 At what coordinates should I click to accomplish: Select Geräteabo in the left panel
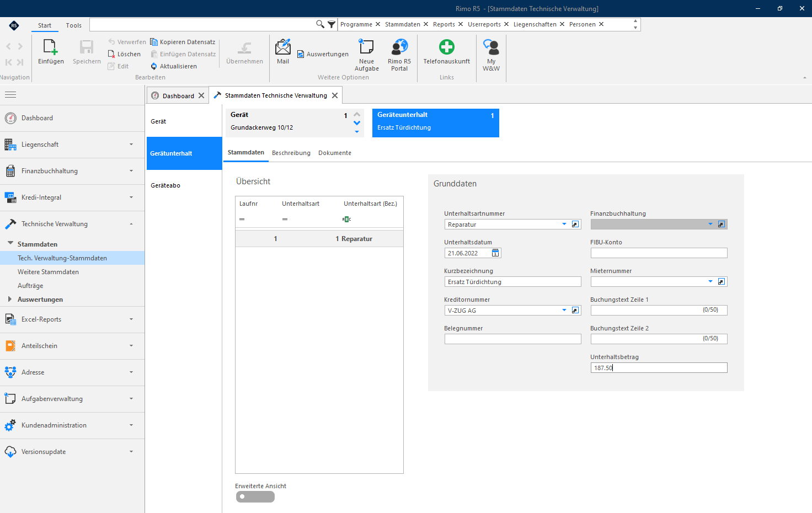click(x=184, y=185)
